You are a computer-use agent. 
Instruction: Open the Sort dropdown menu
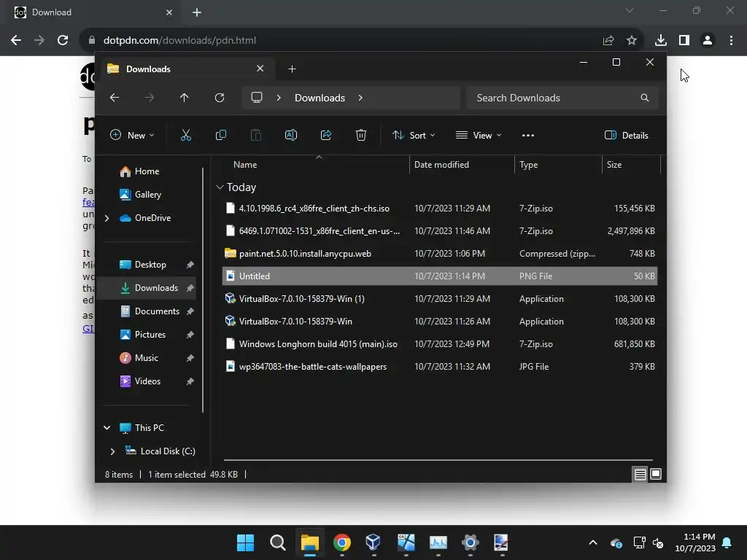pyautogui.click(x=414, y=135)
